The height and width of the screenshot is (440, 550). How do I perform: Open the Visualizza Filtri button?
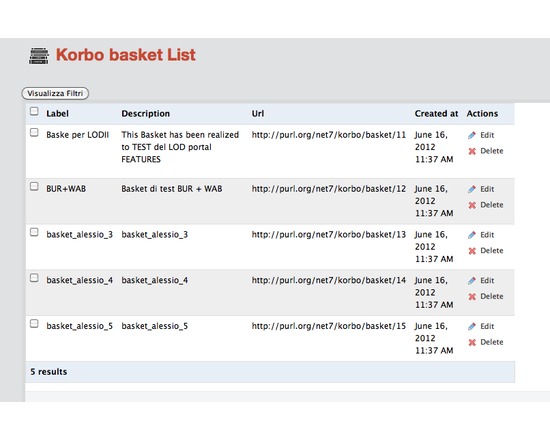[55, 93]
